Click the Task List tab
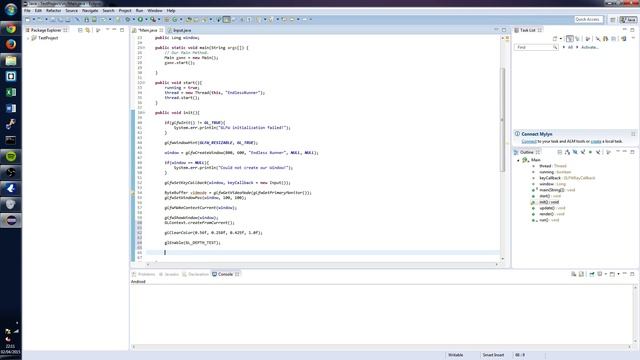The image size is (640, 360). (x=527, y=30)
